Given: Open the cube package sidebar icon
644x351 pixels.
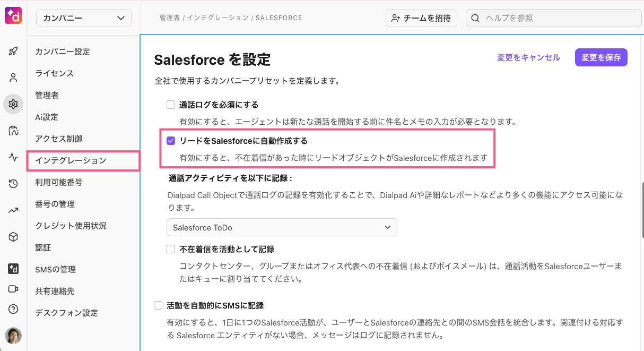Looking at the screenshot, I should point(13,237).
